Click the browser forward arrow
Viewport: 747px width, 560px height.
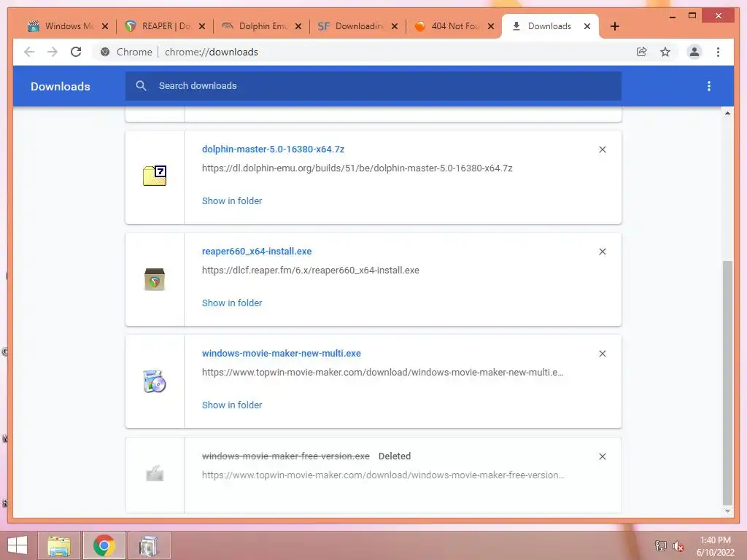(53, 52)
